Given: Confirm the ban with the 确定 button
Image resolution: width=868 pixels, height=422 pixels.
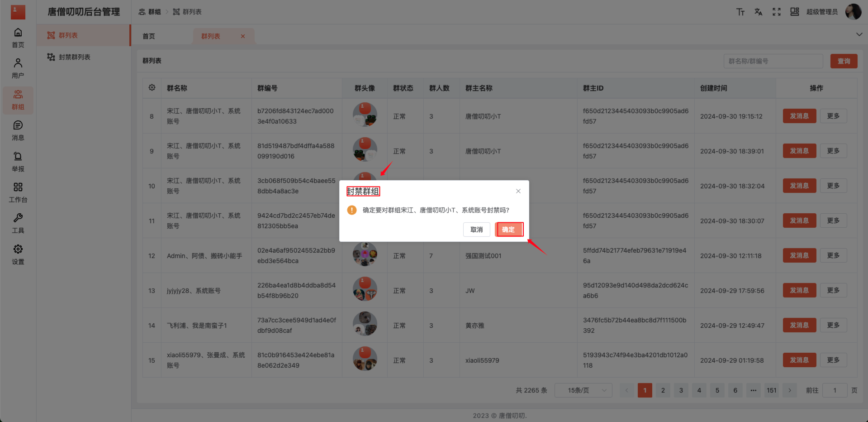Looking at the screenshot, I should pos(509,230).
